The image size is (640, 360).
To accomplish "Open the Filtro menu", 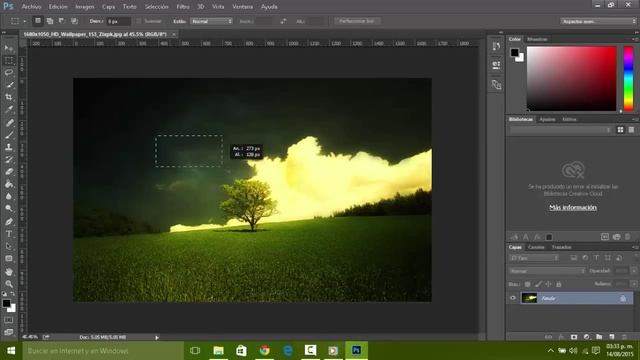I will click(183, 7).
